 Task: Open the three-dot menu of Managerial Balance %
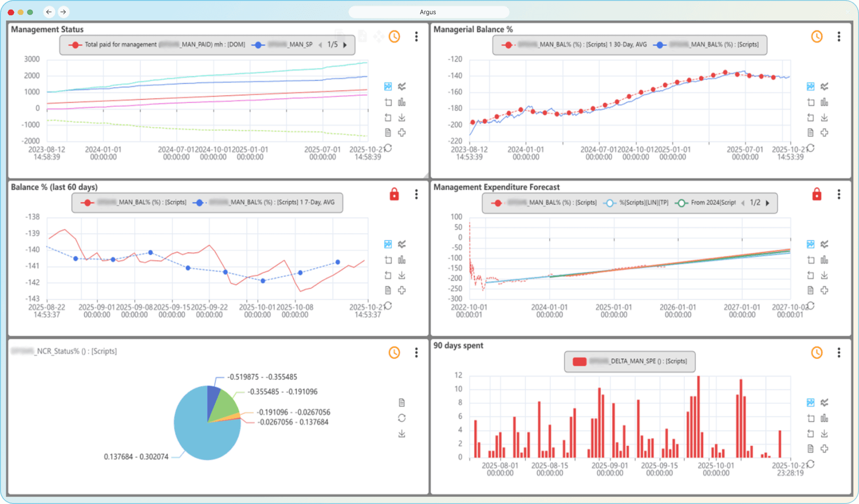[x=838, y=37]
